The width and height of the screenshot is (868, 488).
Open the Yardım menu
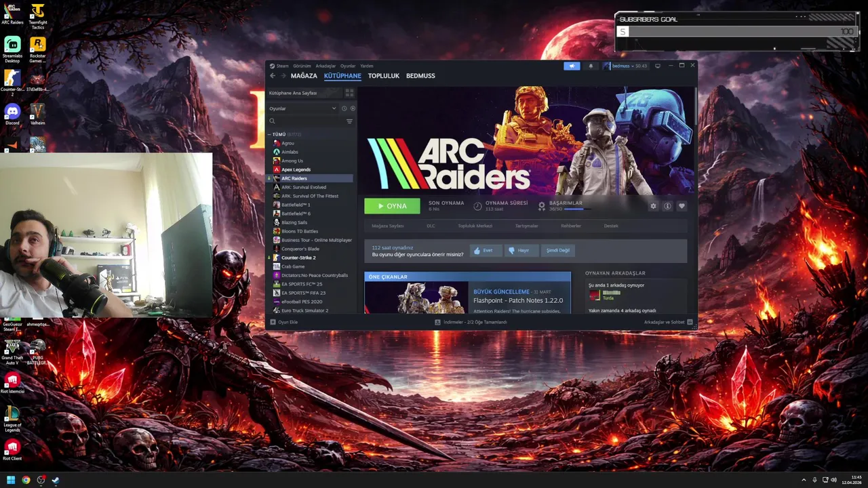pos(366,66)
